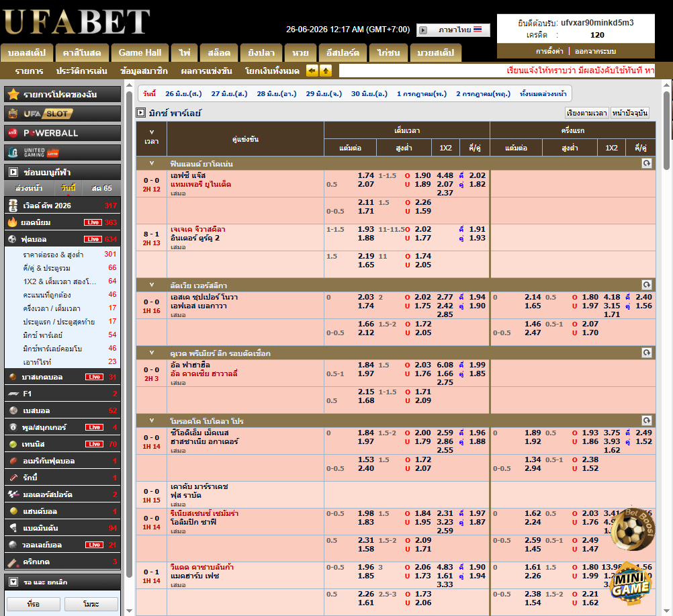
Task: Switch to the ล่วงหน้า sidebar tab
Action: coord(29,188)
